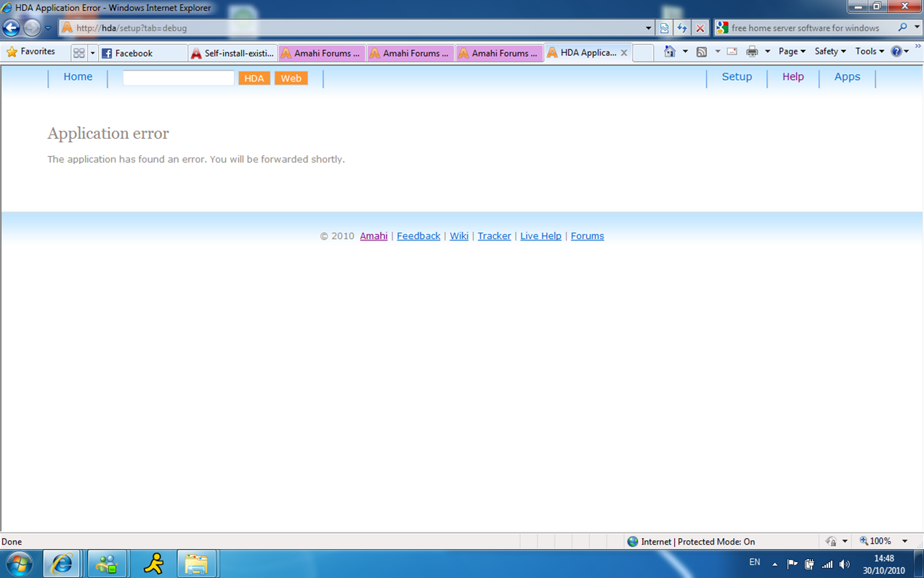Click the Forward navigation arrow
The width and height of the screenshot is (924, 578).
[x=32, y=28]
